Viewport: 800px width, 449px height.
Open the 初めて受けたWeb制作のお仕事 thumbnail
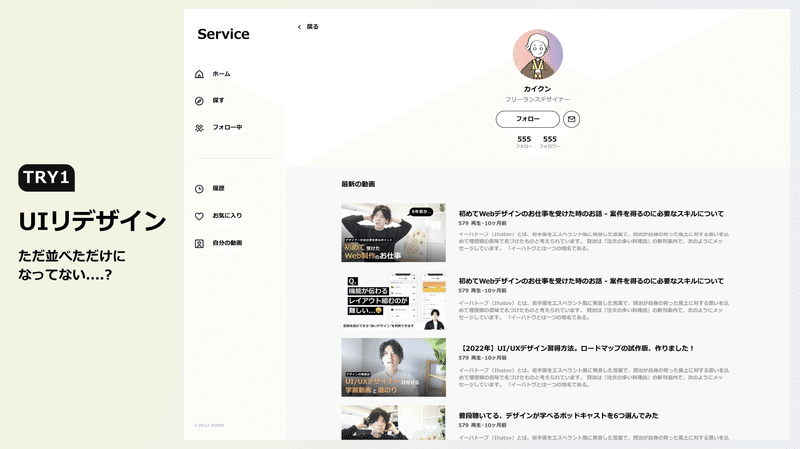393,233
